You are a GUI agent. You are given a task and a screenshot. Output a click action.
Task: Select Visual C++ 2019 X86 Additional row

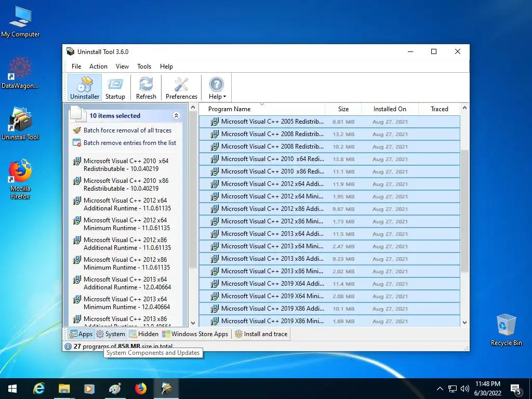click(x=329, y=309)
